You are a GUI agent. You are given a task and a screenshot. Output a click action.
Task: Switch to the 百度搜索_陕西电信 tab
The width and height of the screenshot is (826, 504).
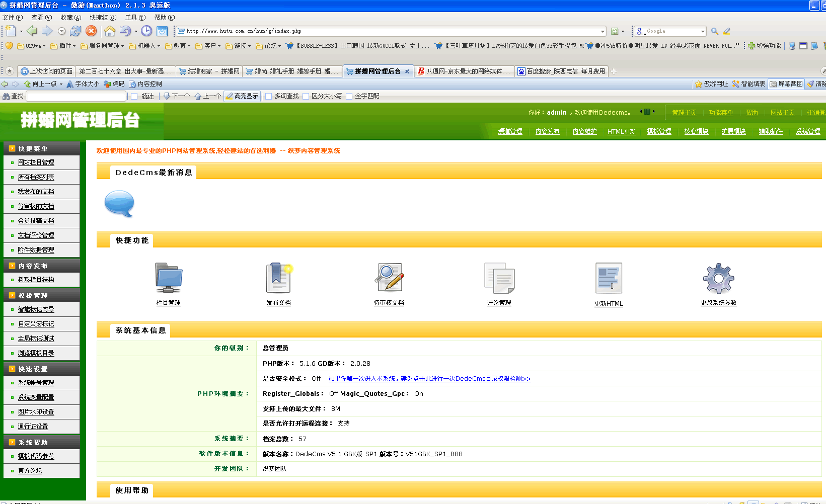pos(561,71)
